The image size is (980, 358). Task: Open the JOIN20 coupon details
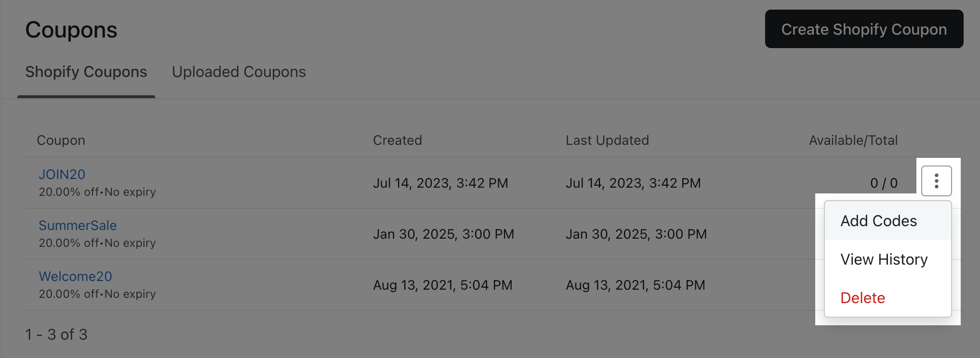[x=62, y=174]
